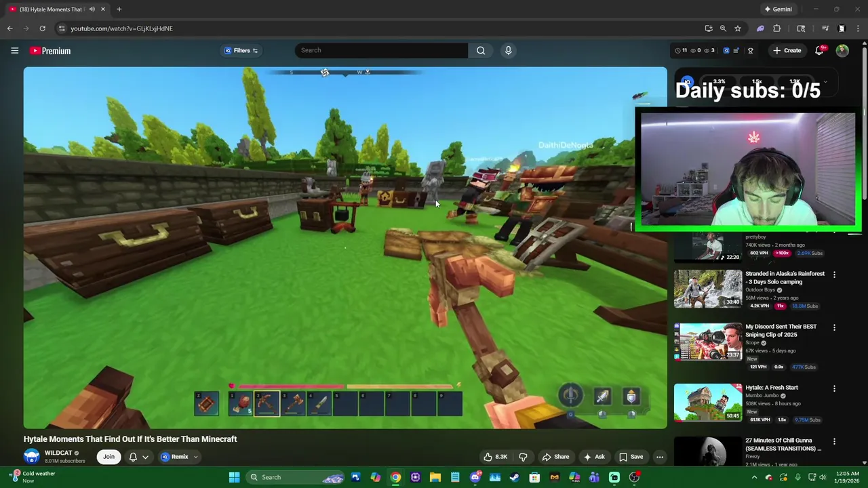This screenshot has width=868, height=488.
Task: Share the Hytale video
Action: pyautogui.click(x=555, y=457)
